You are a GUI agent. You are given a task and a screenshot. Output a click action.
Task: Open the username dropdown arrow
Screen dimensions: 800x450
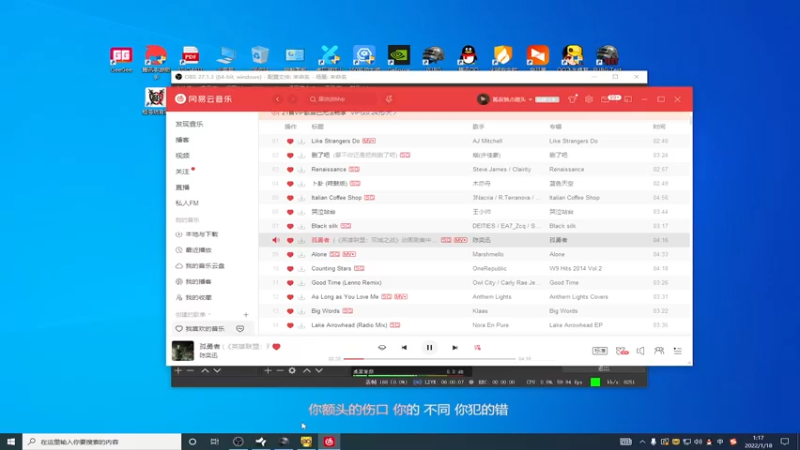coord(531,99)
